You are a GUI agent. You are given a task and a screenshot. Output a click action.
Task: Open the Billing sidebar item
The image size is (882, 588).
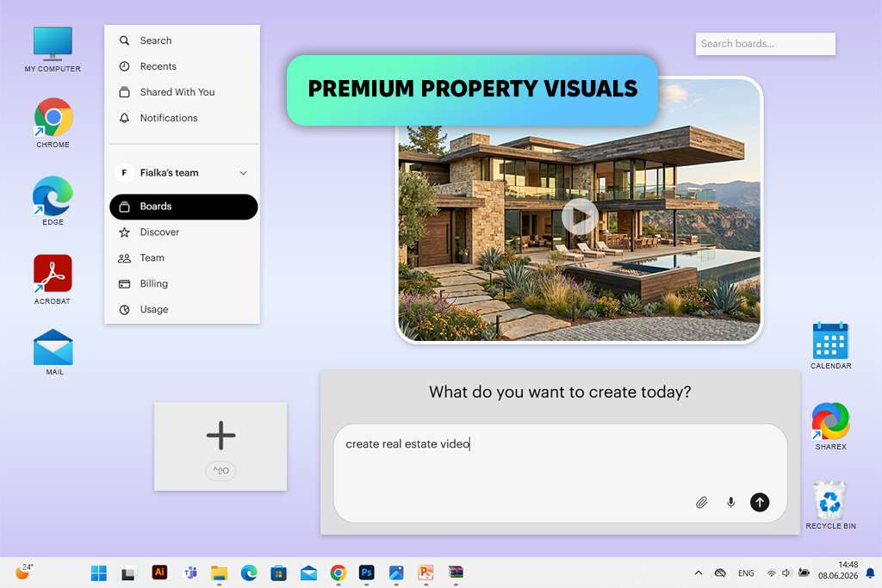tap(183, 284)
